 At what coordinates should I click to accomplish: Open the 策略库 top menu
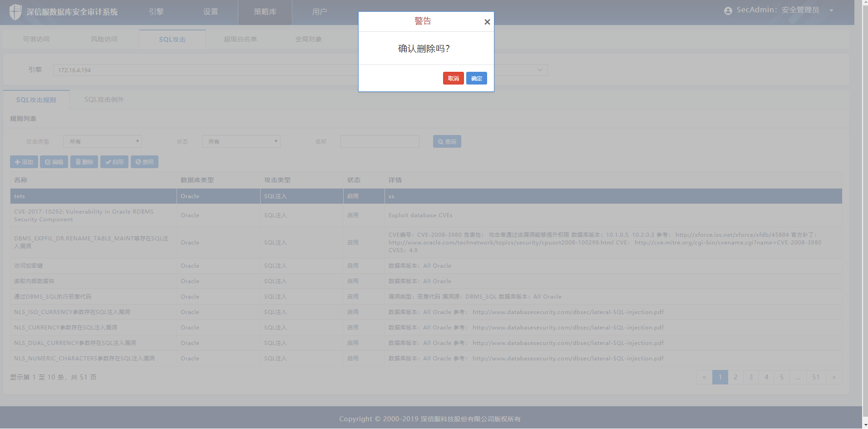[x=265, y=12]
